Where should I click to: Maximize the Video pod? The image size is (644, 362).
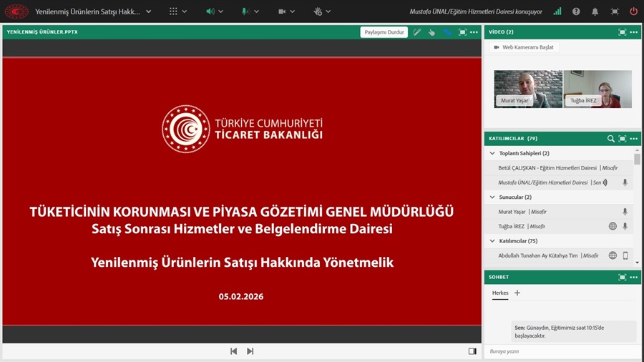click(622, 32)
